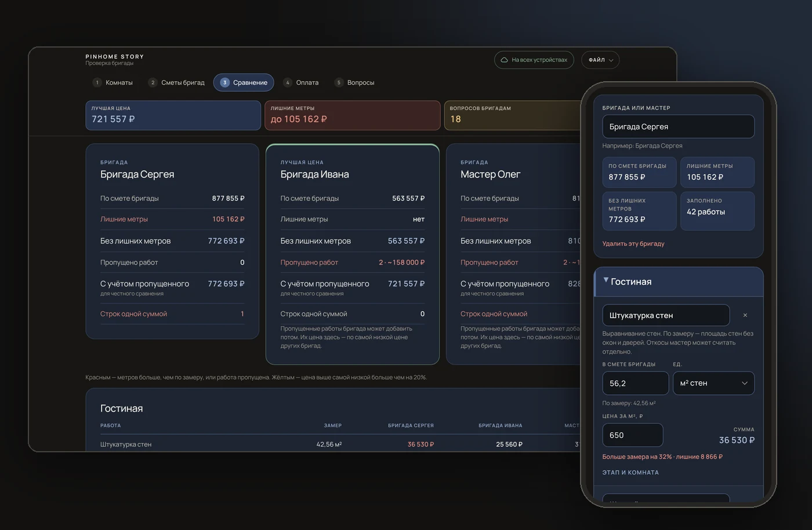The image size is (812, 530).
Task: Click the "Мастер Олег" comparison card title
Action: [490, 175]
